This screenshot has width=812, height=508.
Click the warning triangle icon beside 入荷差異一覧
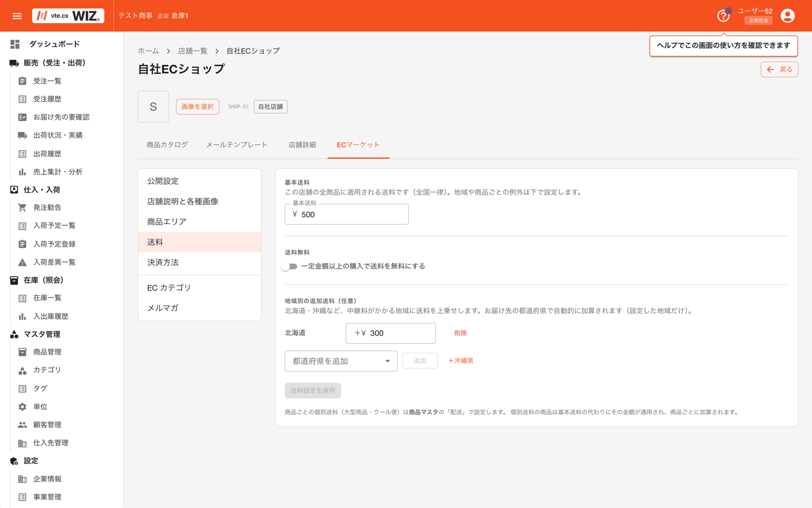pos(23,262)
